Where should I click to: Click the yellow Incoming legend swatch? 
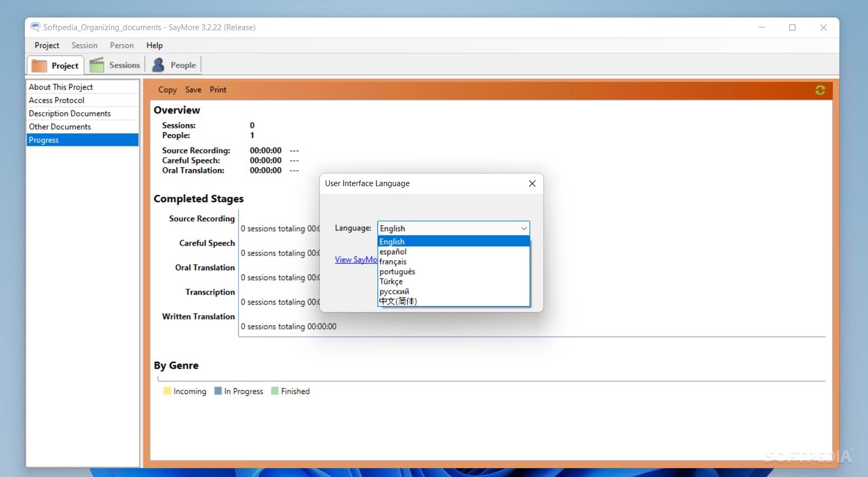coord(167,391)
